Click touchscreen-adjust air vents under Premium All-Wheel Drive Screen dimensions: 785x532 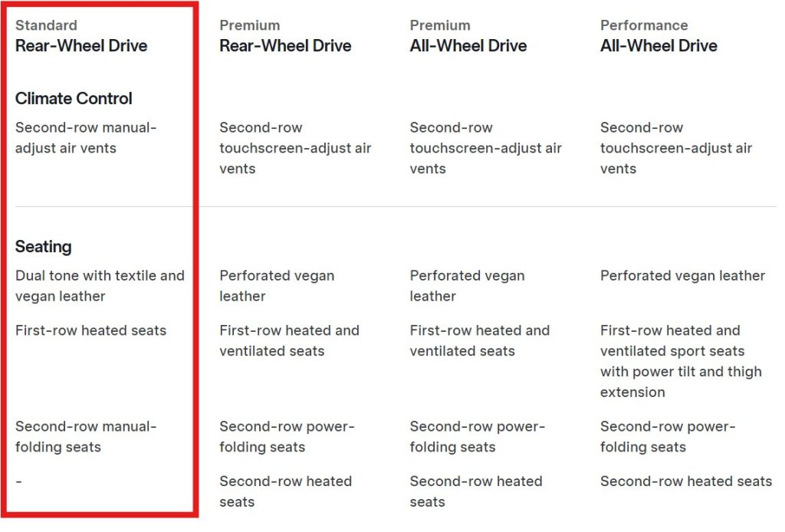pos(485,148)
